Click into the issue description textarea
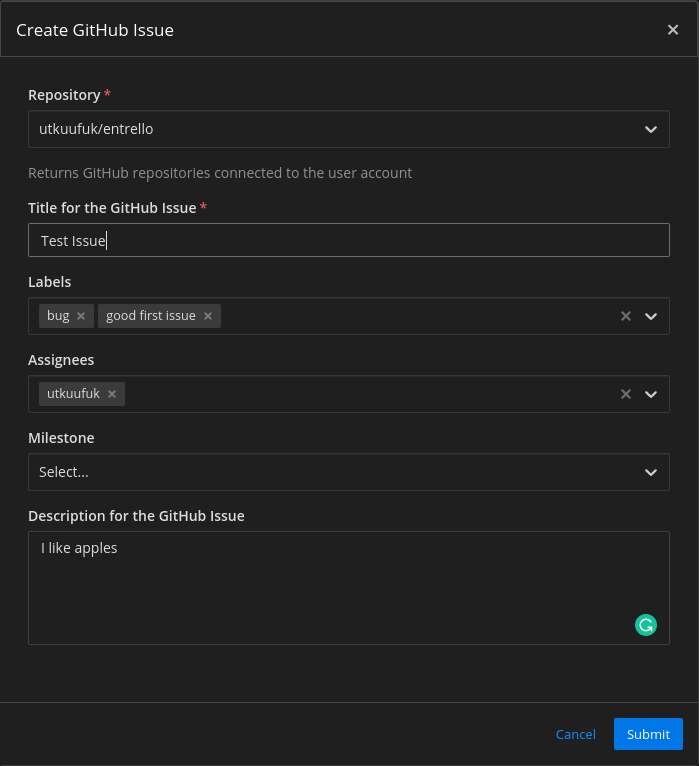 coord(349,588)
